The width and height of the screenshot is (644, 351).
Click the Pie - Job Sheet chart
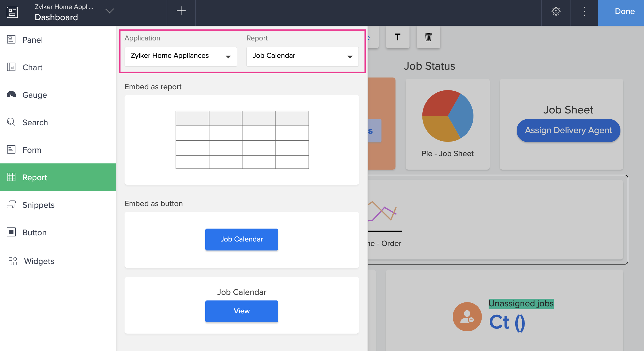click(448, 116)
